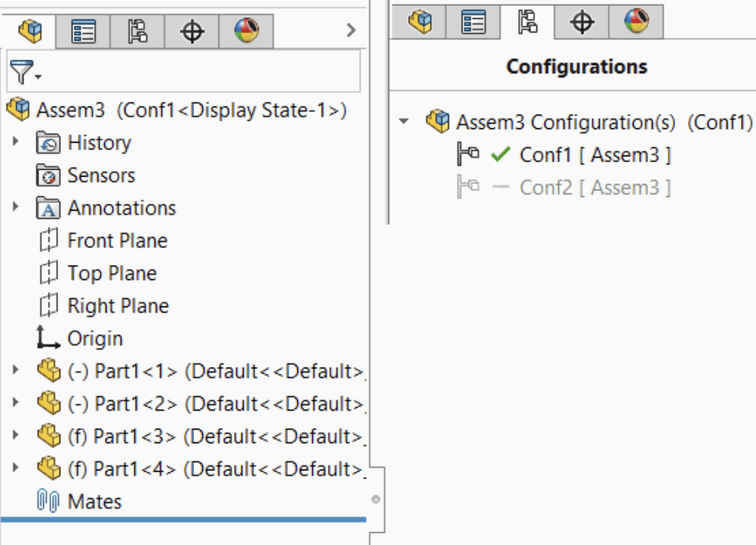
Task: Click the greyed Conf2 configuration icon
Action: [x=468, y=187]
